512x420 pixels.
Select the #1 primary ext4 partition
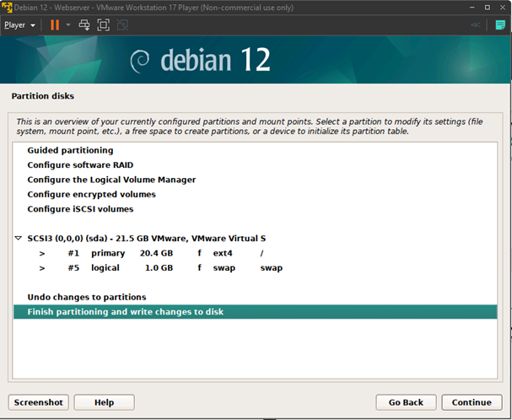(x=152, y=253)
